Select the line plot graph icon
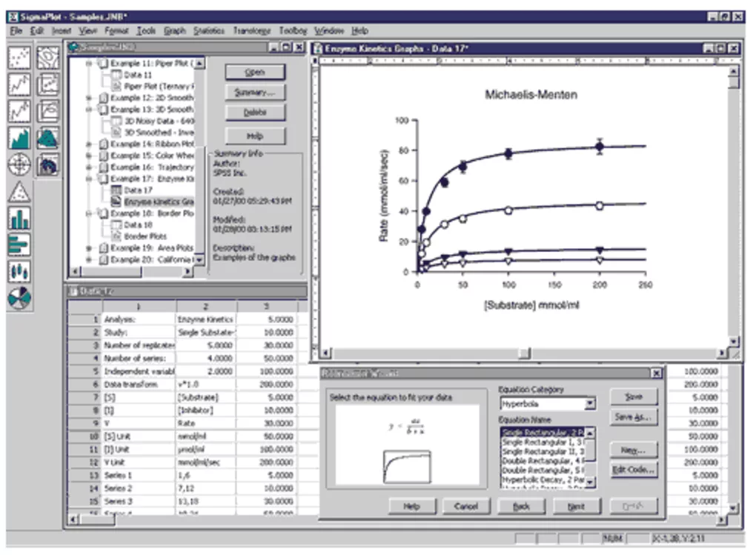 click(19, 84)
